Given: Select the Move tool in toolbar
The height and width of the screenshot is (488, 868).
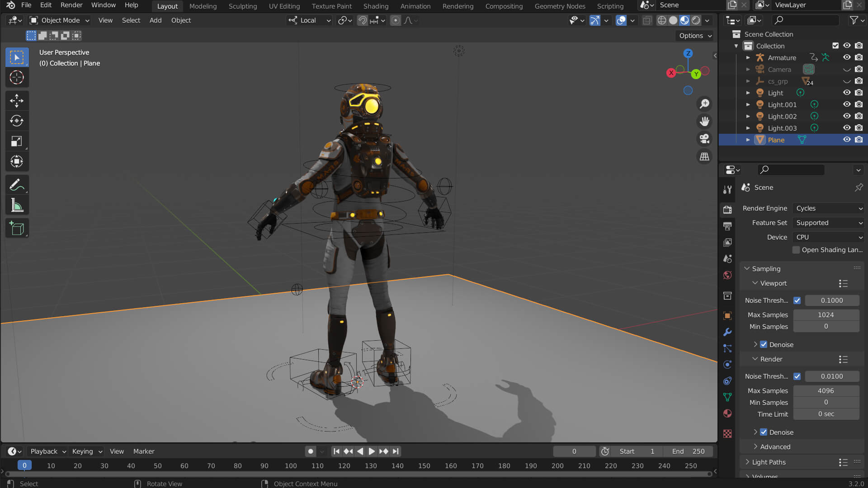Looking at the screenshot, I should pyautogui.click(x=17, y=100).
